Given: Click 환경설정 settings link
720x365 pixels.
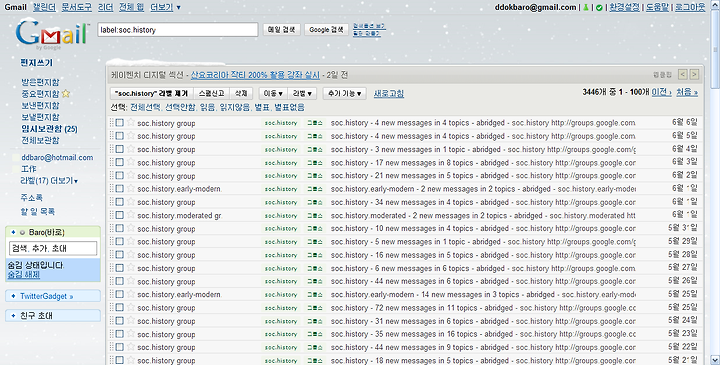Looking at the screenshot, I should 624,7.
